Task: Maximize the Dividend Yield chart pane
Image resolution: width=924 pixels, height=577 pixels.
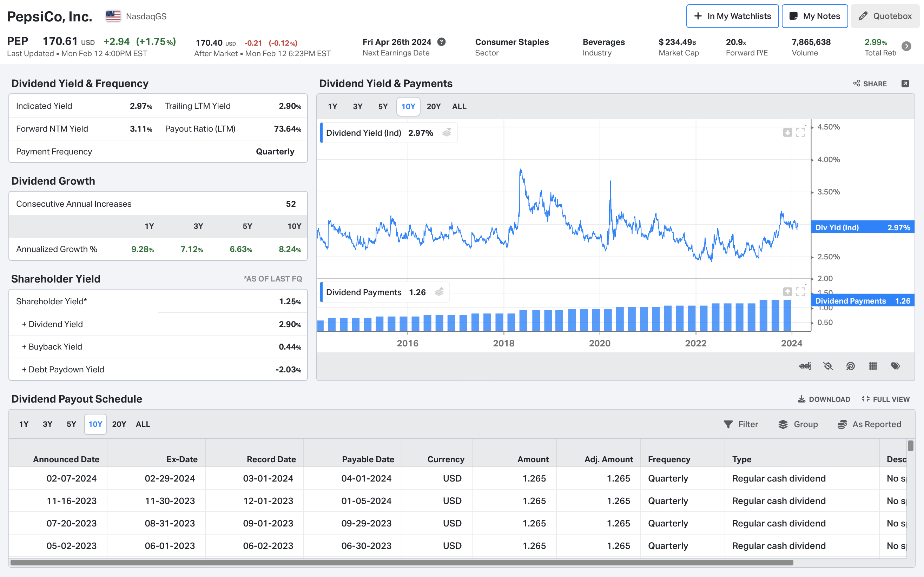Action: point(800,132)
